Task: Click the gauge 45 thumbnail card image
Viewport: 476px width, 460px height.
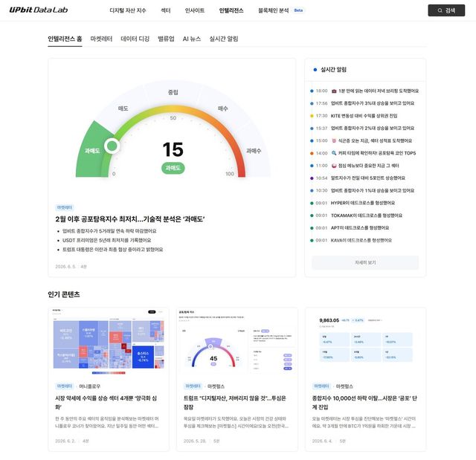Action: click(x=237, y=342)
